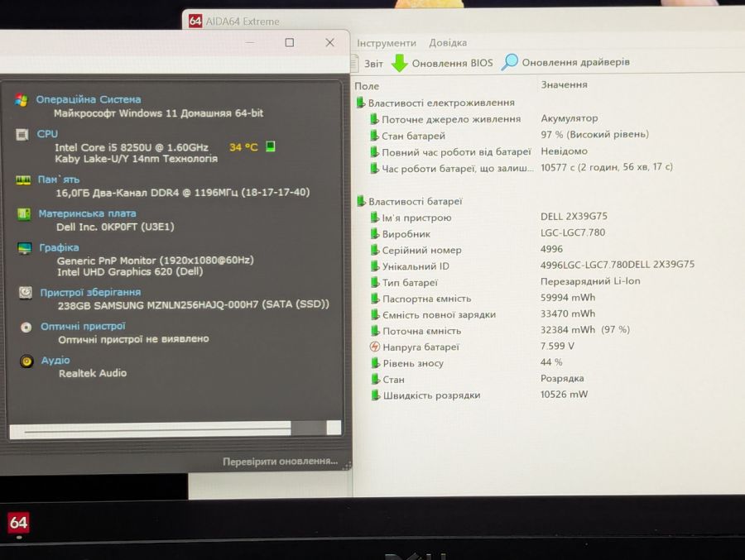Viewport: 745px width, 560px height.
Task: Click the Ім'я пристрою row
Action: click(x=489, y=217)
